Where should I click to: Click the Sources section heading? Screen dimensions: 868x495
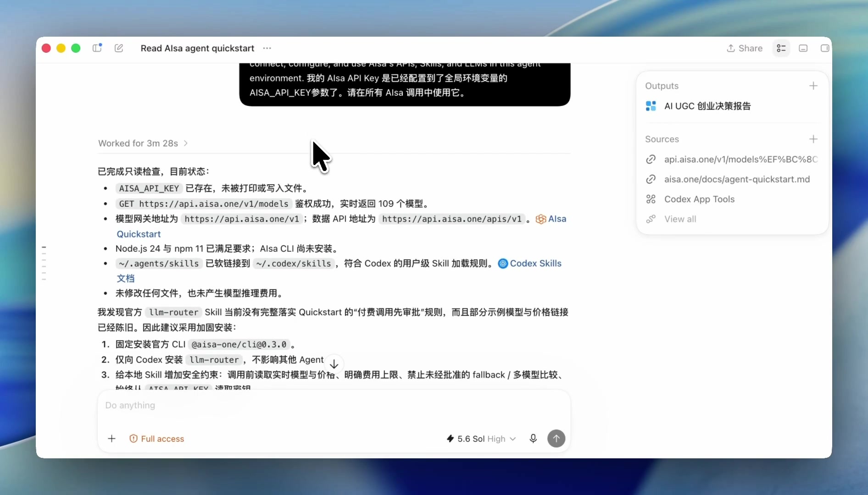click(x=662, y=139)
